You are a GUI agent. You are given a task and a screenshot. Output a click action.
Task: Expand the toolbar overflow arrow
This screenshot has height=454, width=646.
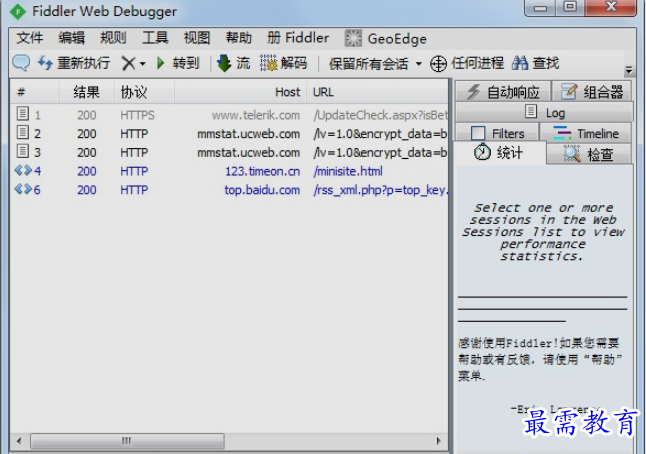click(629, 70)
